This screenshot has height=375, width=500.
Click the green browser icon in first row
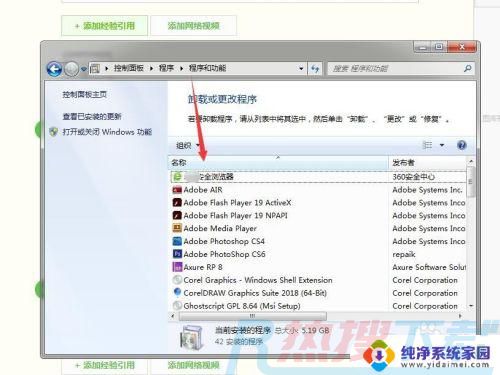click(177, 176)
